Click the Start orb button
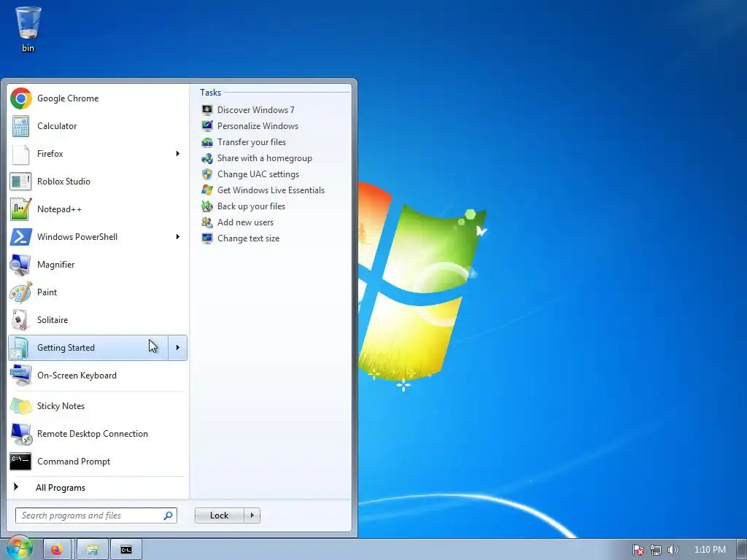Image resolution: width=747 pixels, height=560 pixels. point(19,548)
